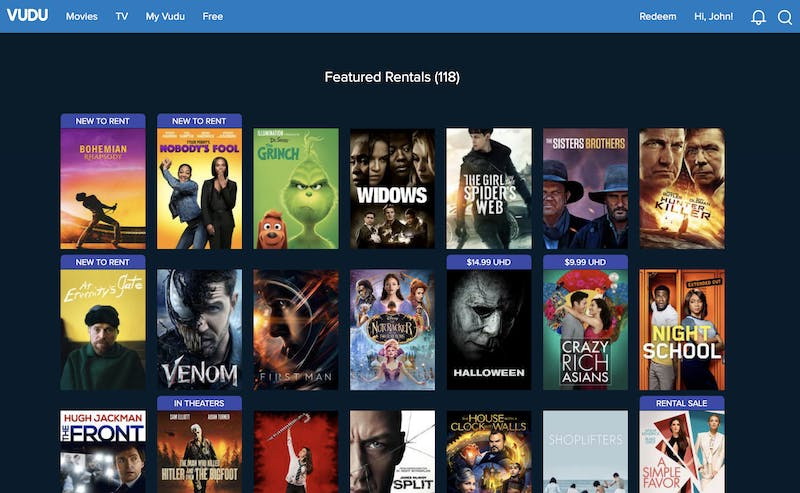Go to the Vudu logo home

(x=28, y=15)
